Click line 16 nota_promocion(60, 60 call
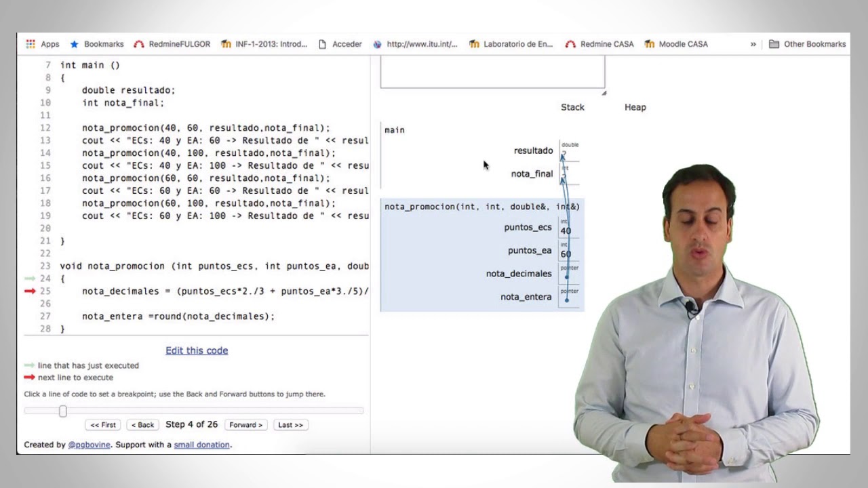Image resolution: width=868 pixels, height=488 pixels. 206,178
